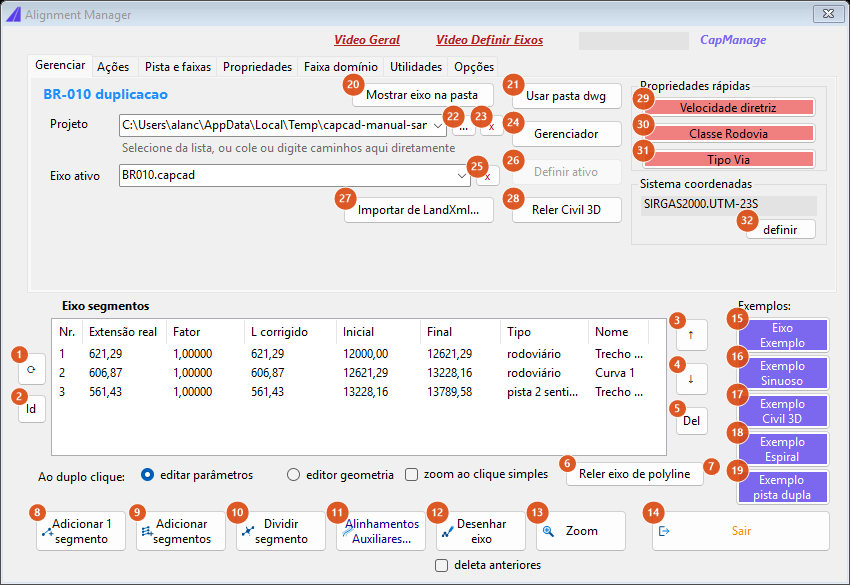Image resolution: width=850 pixels, height=585 pixels.
Task: Click Dividir segmento button
Action: [281, 531]
